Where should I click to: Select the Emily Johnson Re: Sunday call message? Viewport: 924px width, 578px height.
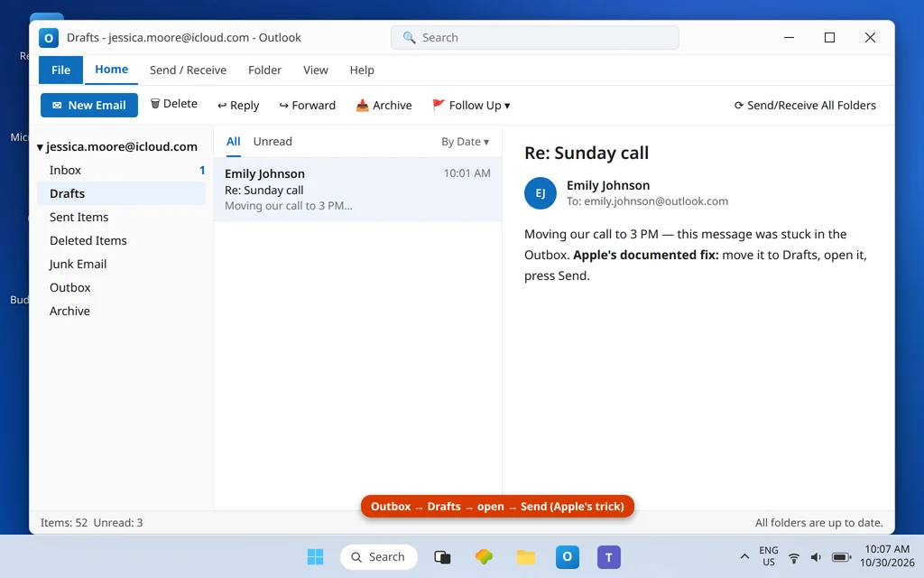357,190
